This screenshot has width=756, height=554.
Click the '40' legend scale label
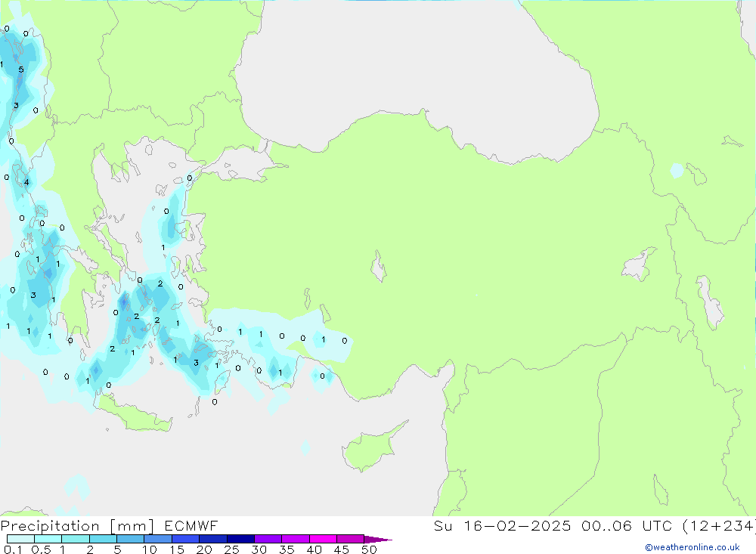(x=314, y=549)
